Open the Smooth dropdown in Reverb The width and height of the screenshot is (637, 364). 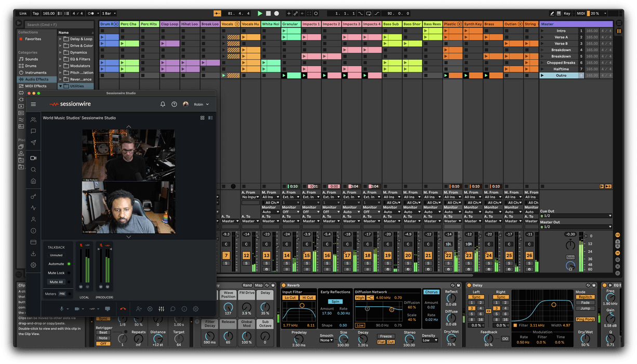pyautogui.click(x=326, y=340)
